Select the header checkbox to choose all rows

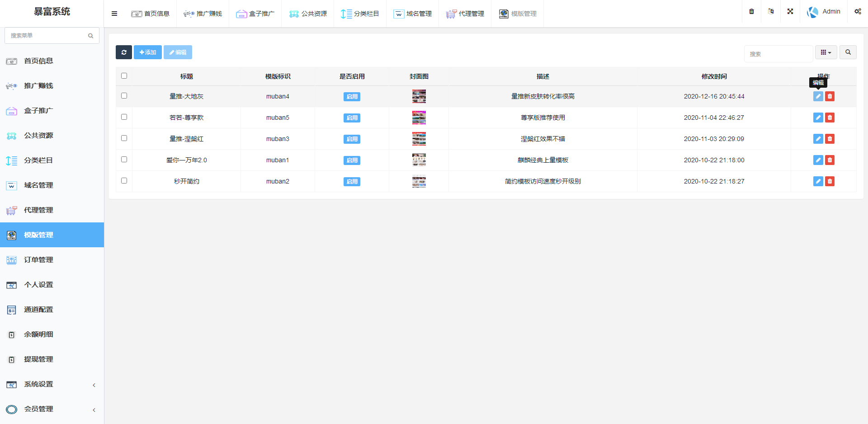pos(124,75)
